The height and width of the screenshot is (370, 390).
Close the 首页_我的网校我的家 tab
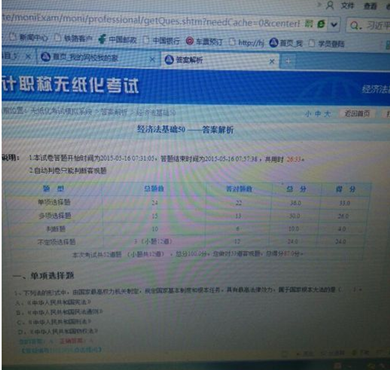tap(152, 59)
